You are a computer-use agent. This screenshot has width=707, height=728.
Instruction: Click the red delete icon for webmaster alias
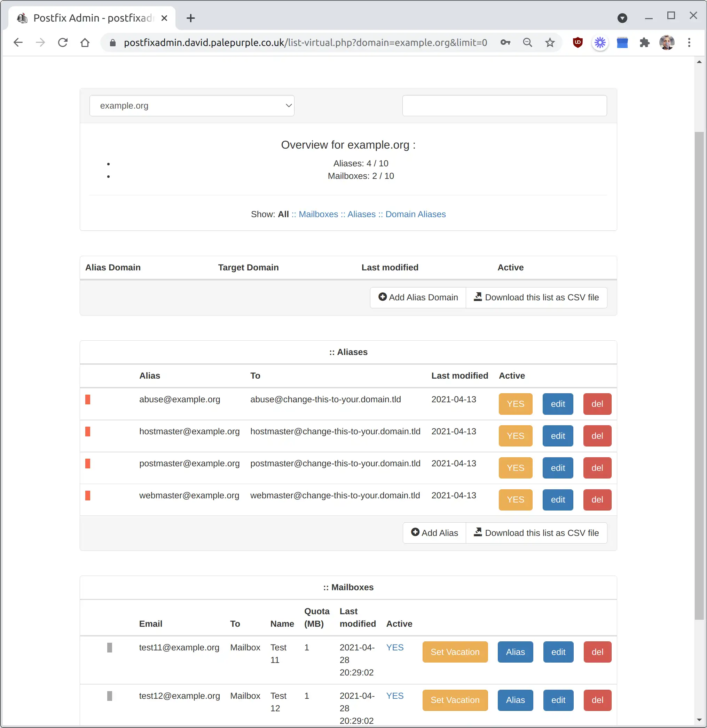click(596, 499)
